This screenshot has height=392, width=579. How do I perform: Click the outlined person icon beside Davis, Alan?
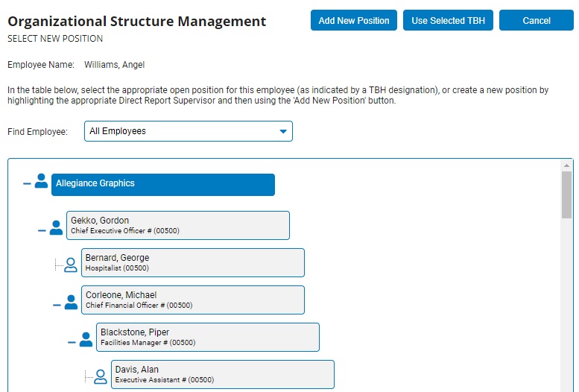(101, 377)
